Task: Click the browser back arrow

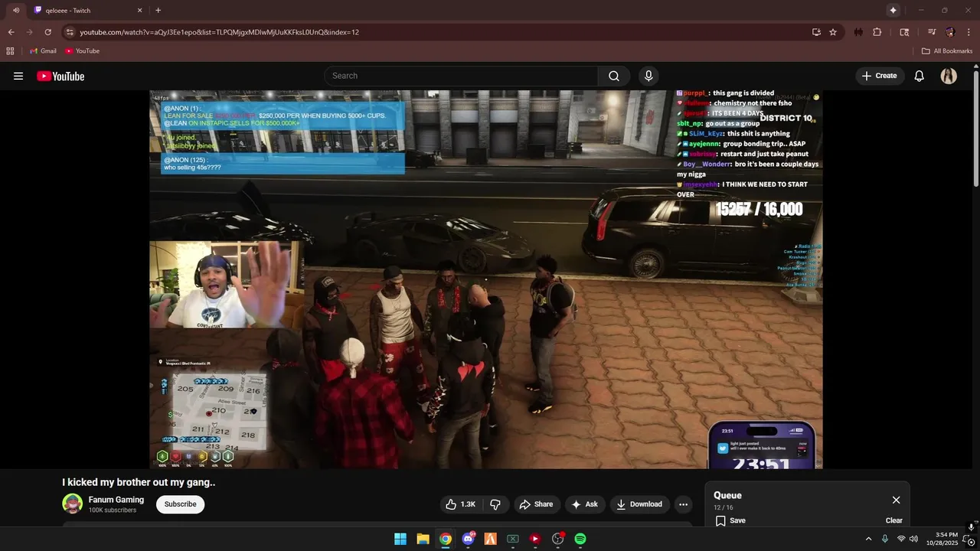Action: pos(11,32)
